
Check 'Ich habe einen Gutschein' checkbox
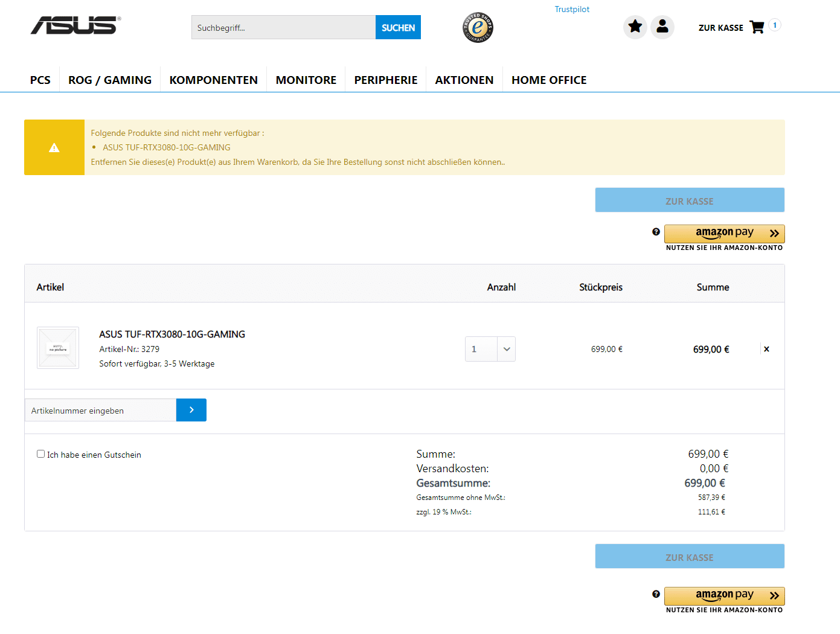41,454
